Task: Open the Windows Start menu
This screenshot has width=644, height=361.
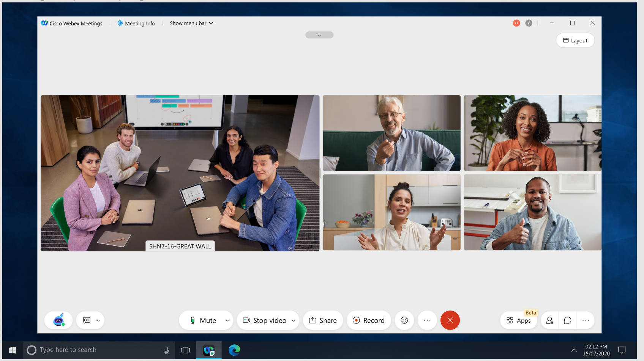Action: tap(13, 350)
